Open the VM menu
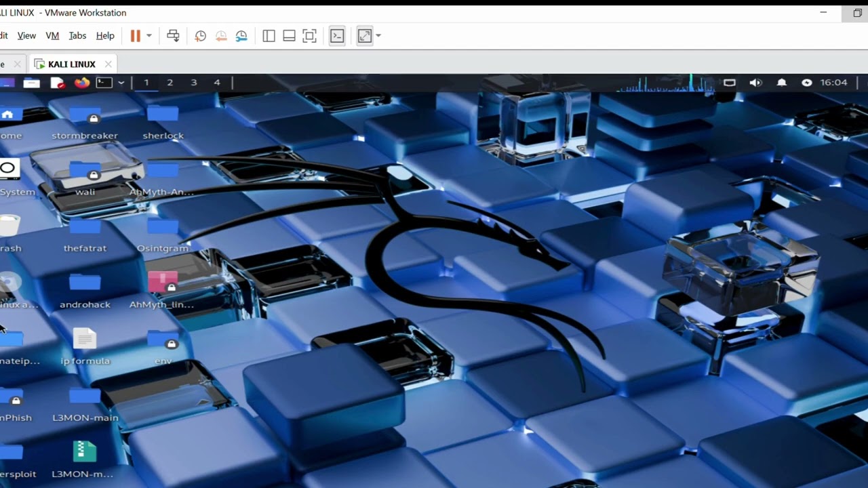 point(52,36)
